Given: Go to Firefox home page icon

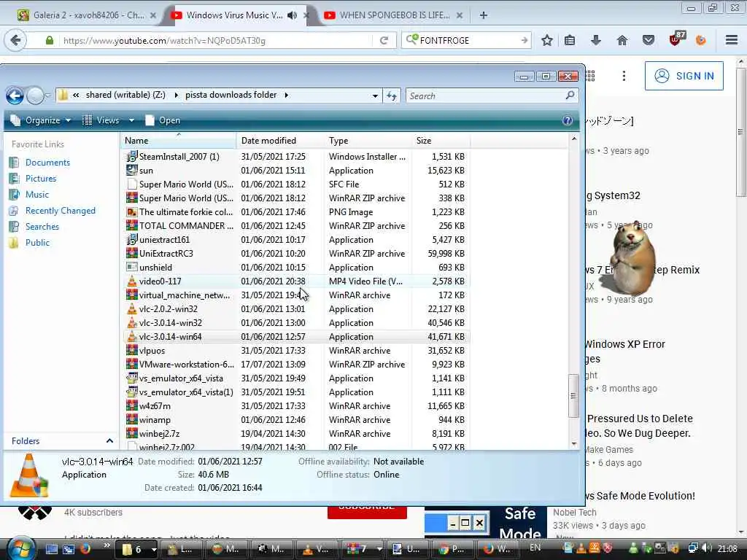Looking at the screenshot, I should point(622,41).
